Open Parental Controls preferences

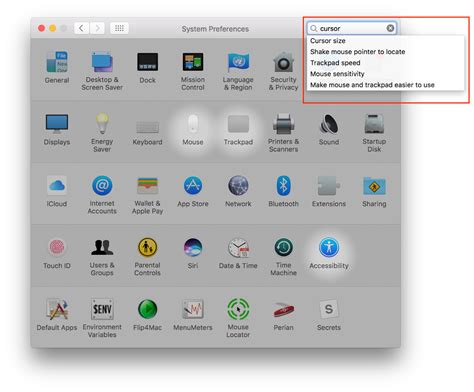click(147, 257)
